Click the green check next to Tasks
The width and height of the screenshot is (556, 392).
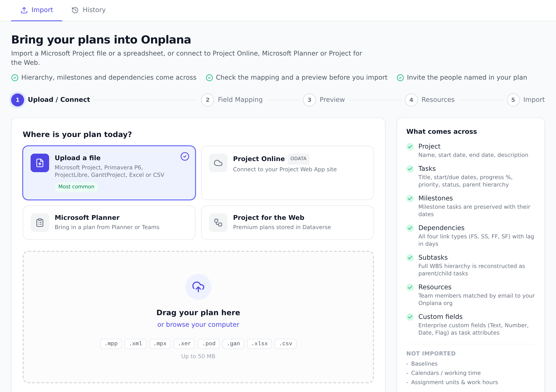(x=410, y=169)
